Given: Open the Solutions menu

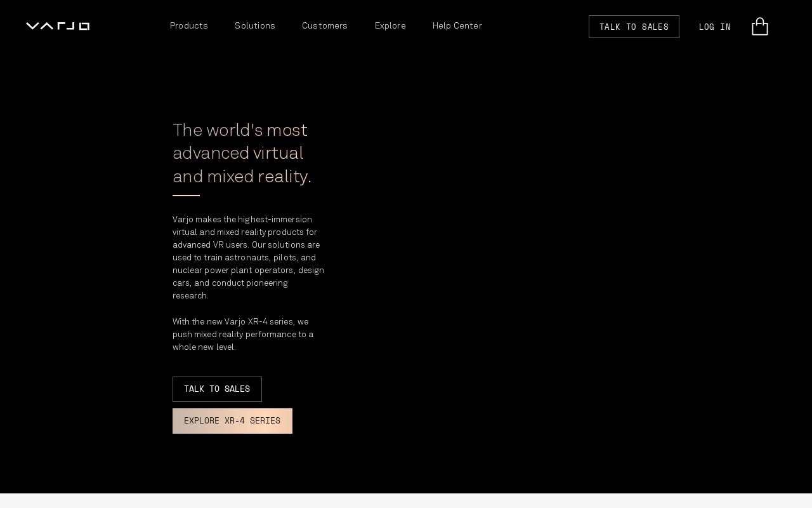Looking at the screenshot, I should pos(255,26).
